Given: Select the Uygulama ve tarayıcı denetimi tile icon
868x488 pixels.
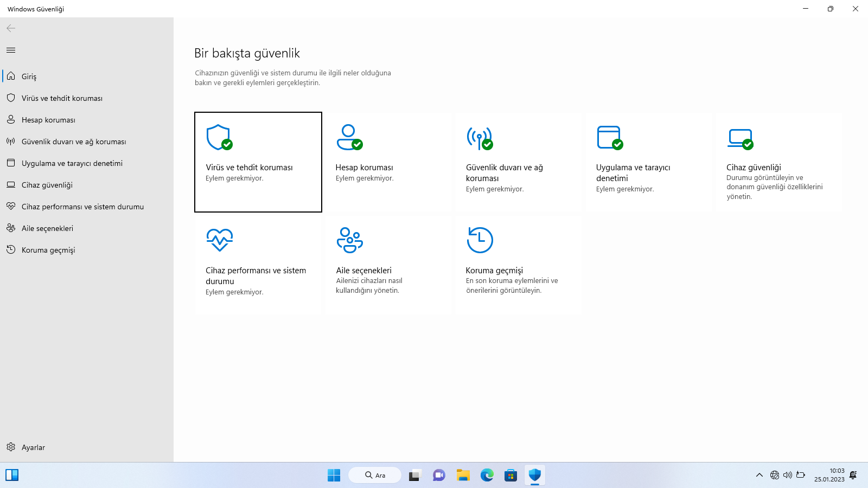Looking at the screenshot, I should coord(610,138).
